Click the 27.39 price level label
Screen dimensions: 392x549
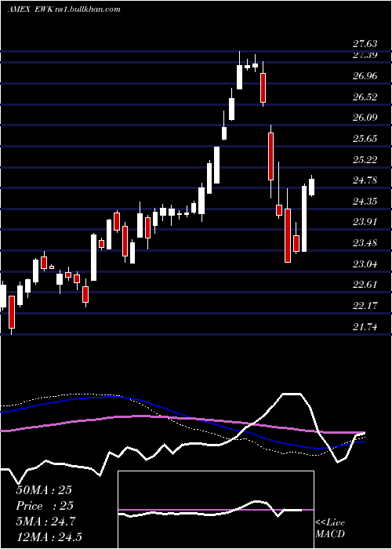(x=365, y=55)
